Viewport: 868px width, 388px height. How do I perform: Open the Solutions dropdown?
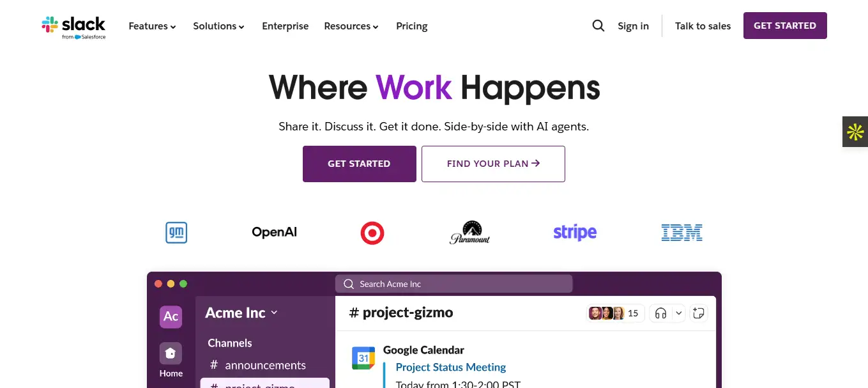pos(218,26)
